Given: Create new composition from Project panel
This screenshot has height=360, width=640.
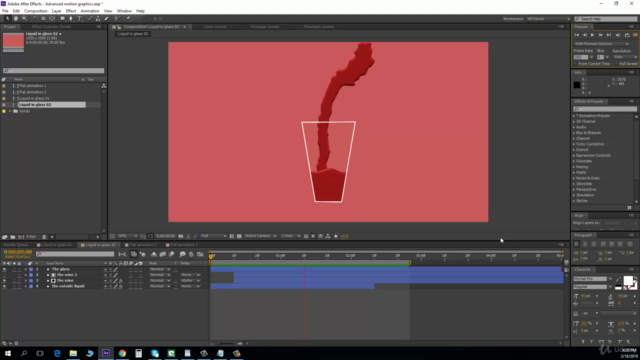Looking at the screenshot, I should point(21,237).
